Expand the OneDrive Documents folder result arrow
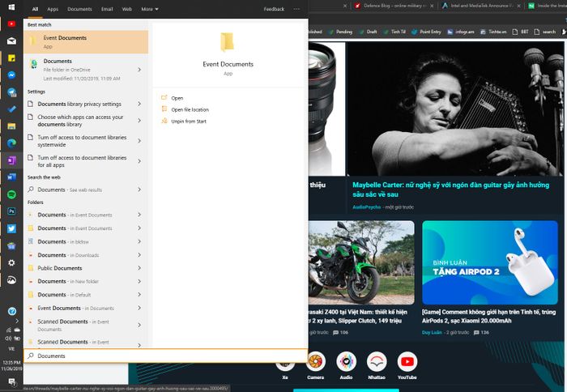This screenshot has width=567, height=392. click(139, 70)
